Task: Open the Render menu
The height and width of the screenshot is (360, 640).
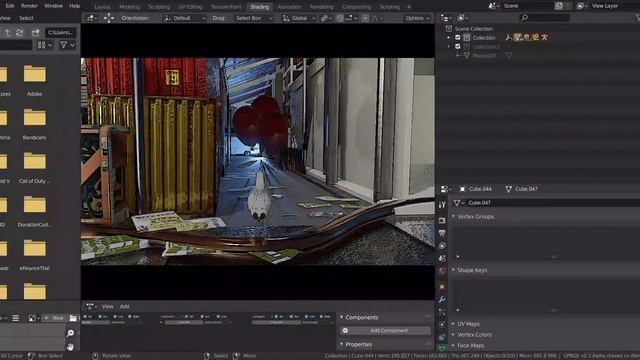Action: 29,6
